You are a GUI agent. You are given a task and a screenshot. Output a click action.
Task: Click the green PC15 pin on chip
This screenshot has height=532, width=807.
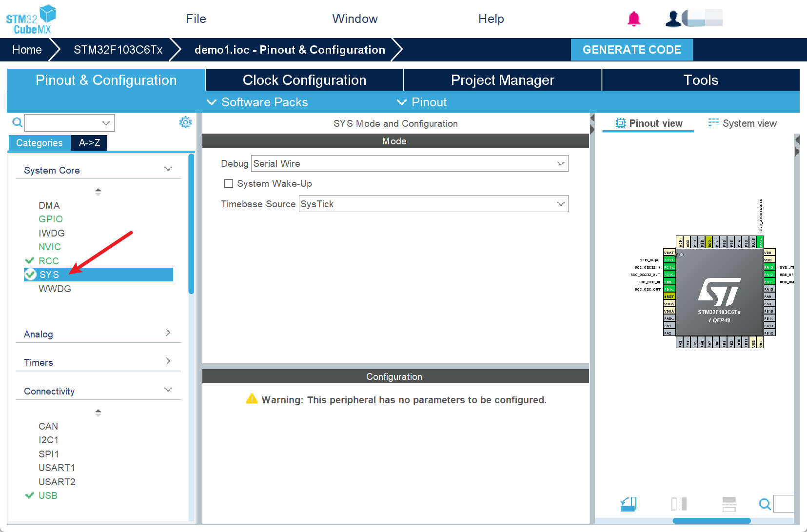pos(669,275)
